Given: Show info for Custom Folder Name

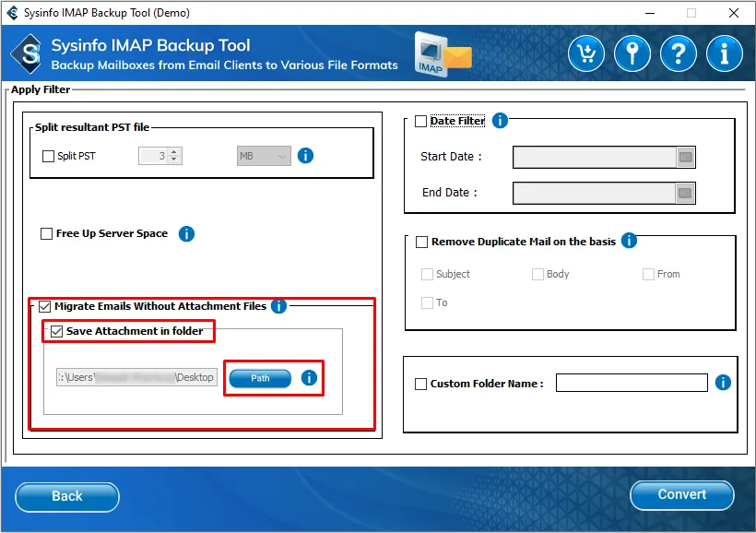Looking at the screenshot, I should pyautogui.click(x=723, y=383).
